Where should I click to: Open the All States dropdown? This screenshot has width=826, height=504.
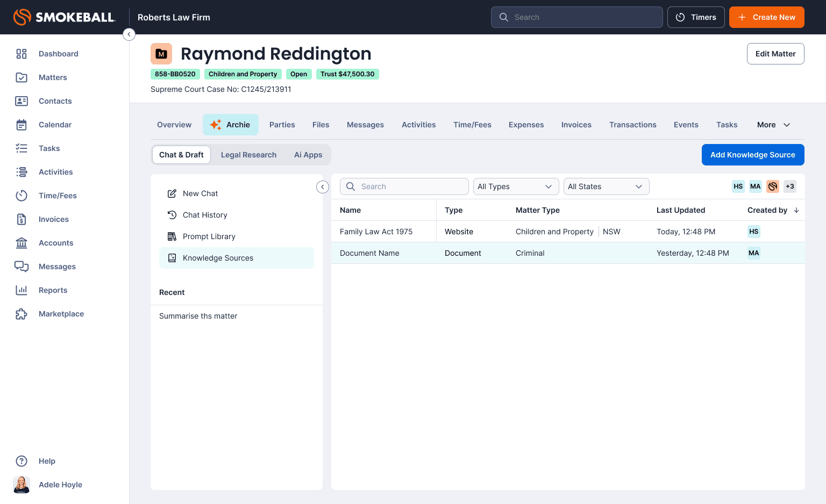(607, 186)
